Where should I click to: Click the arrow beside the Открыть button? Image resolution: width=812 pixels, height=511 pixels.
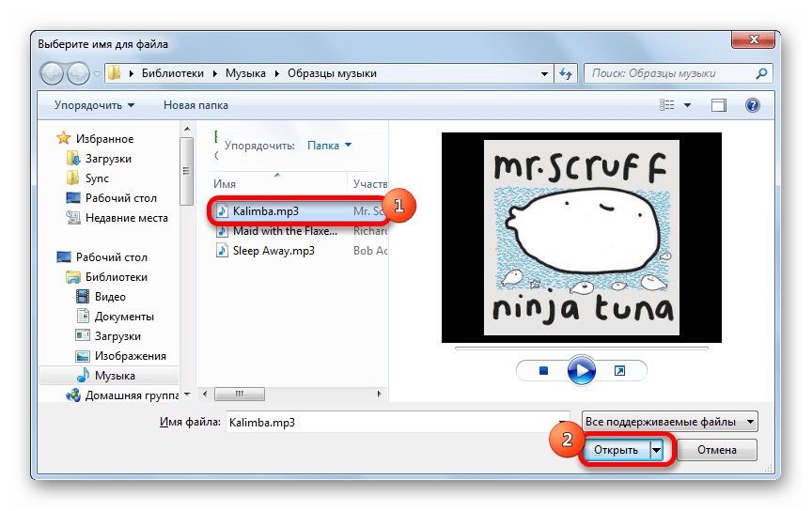pos(657,450)
